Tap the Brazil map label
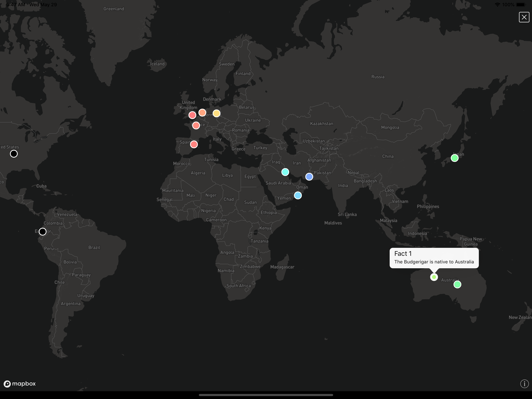The width and height of the screenshot is (532, 399). pyautogui.click(x=94, y=247)
